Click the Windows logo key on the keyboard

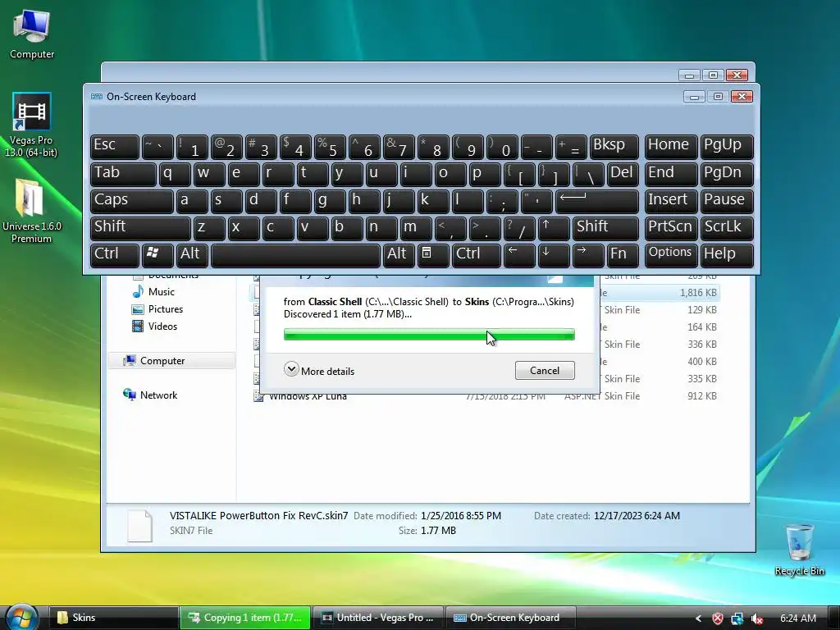[x=157, y=254]
